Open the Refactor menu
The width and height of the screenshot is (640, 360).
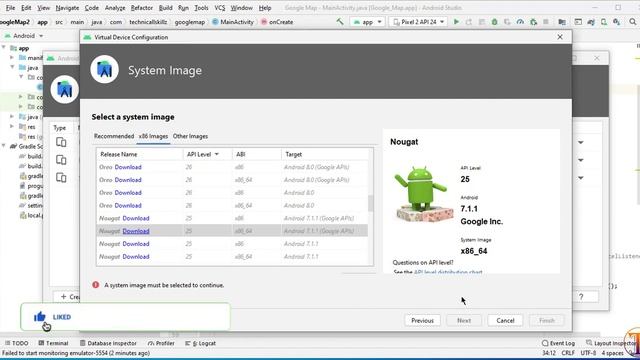pos(142,8)
